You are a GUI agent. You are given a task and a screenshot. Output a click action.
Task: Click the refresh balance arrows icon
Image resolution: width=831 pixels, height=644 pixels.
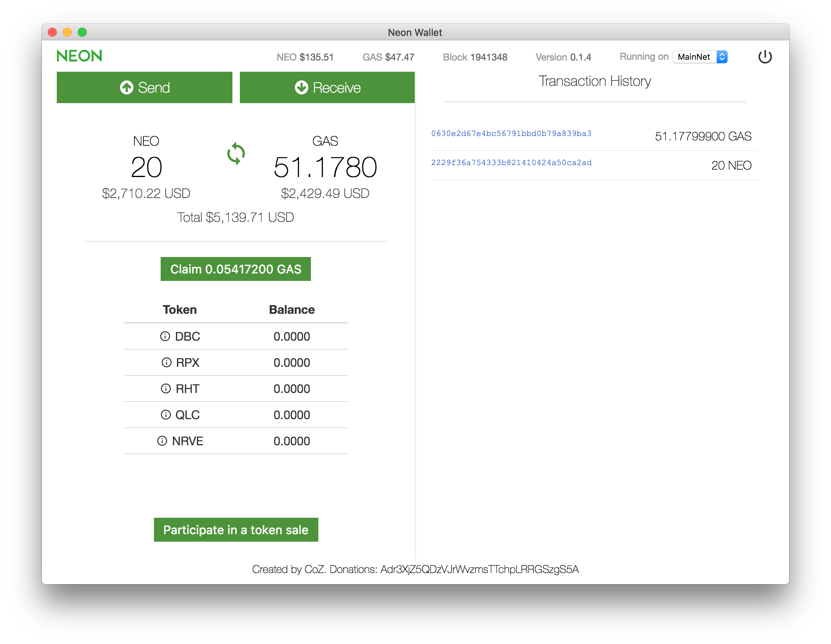[x=236, y=154]
